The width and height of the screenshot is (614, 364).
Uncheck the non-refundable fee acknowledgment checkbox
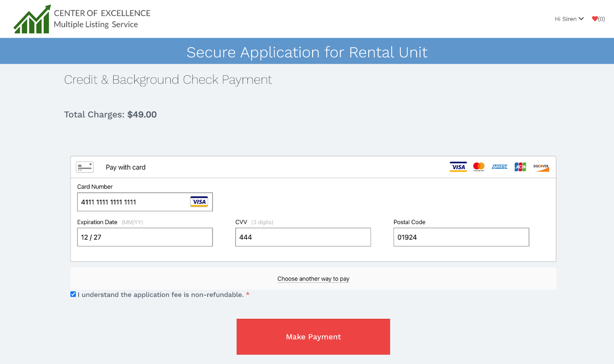tap(73, 294)
